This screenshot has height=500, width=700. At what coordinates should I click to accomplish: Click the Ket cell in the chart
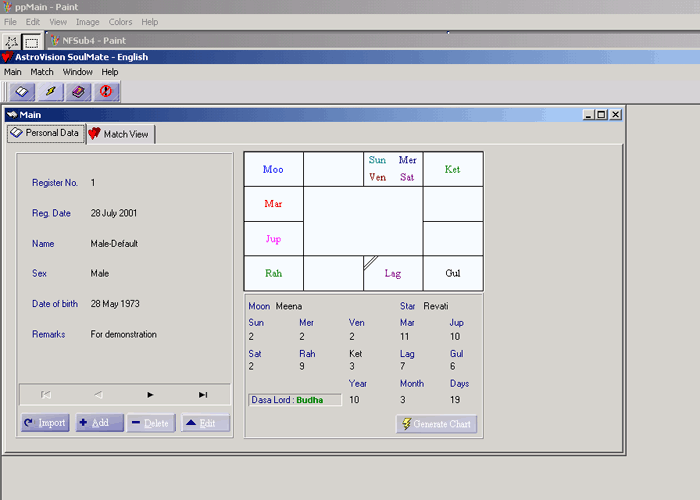click(453, 169)
